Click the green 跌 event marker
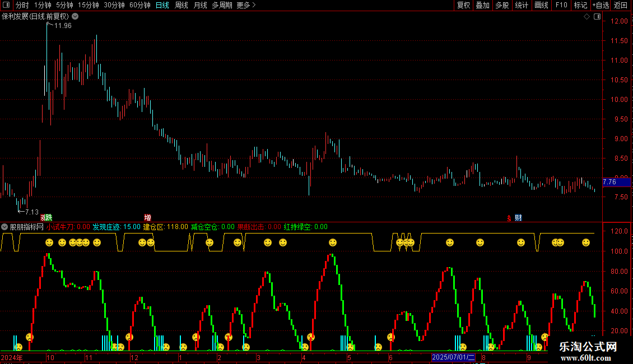Viewport: 633px width, 364px height. tap(49, 217)
